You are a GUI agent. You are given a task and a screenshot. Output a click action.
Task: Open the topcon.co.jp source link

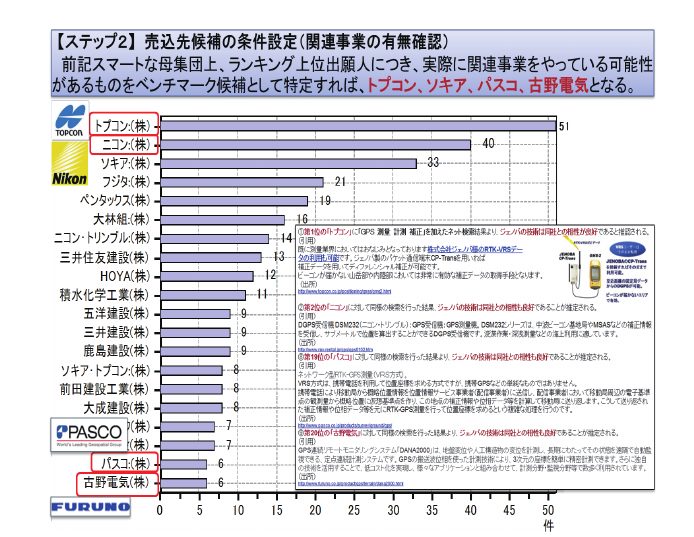click(x=344, y=291)
